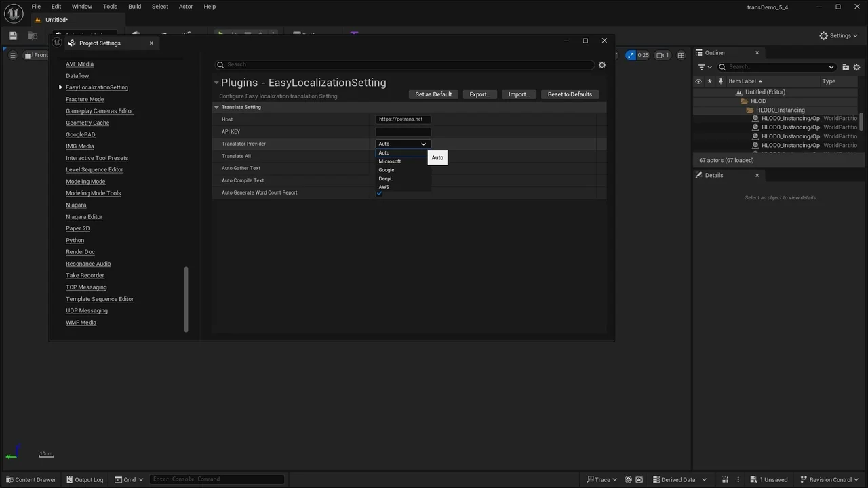Open the Window menu

tap(81, 7)
